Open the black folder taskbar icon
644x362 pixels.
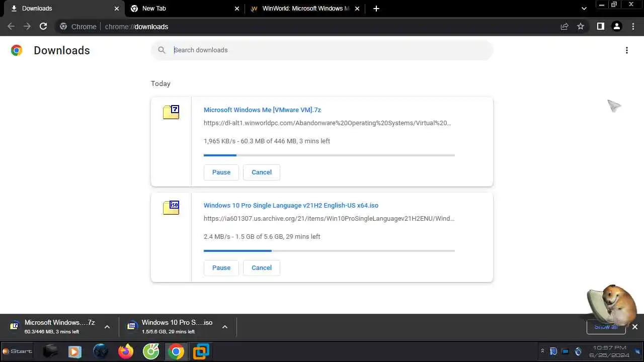pyautogui.click(x=50, y=351)
